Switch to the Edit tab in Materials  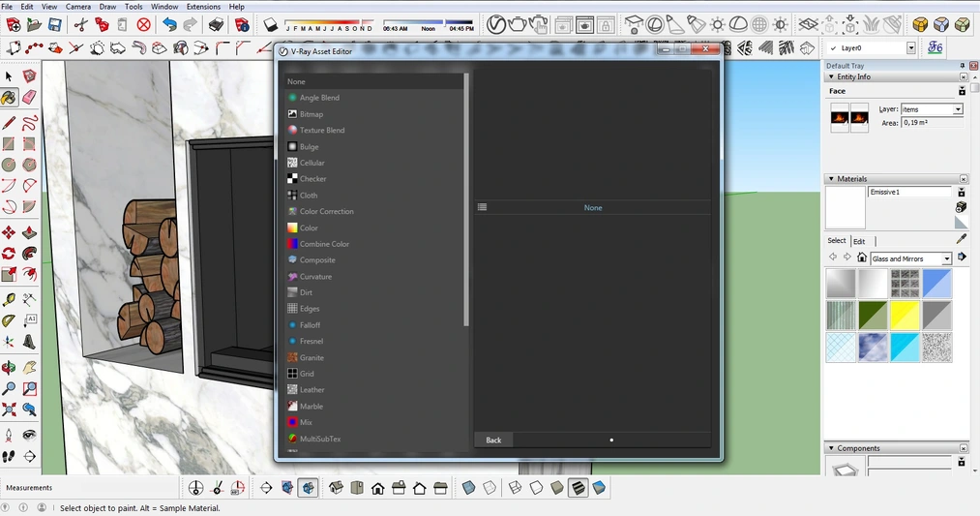pyautogui.click(x=859, y=241)
